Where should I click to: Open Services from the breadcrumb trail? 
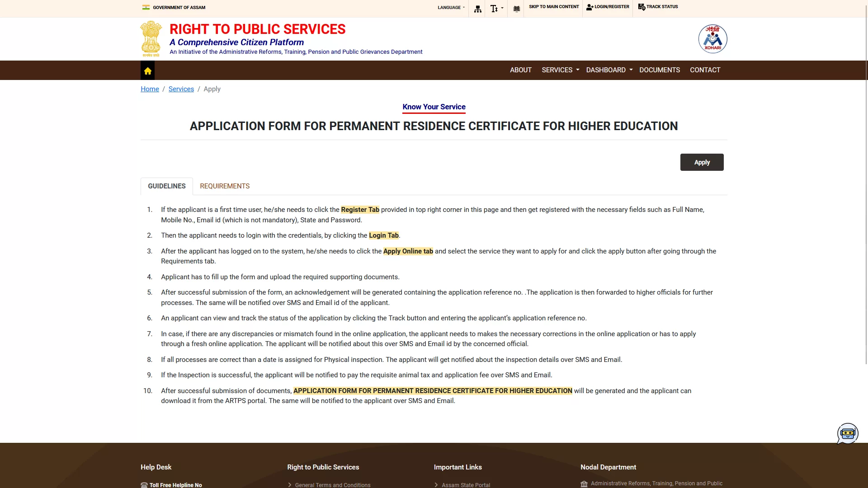(181, 89)
